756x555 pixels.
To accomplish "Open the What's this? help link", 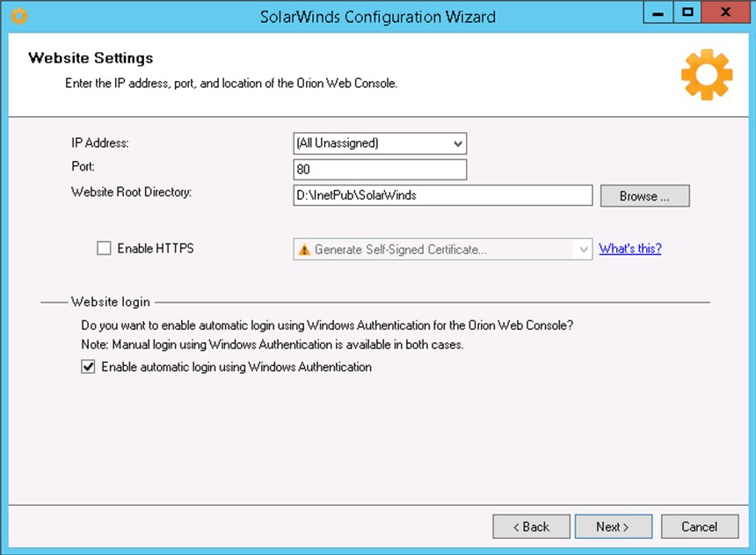I will 629,249.
